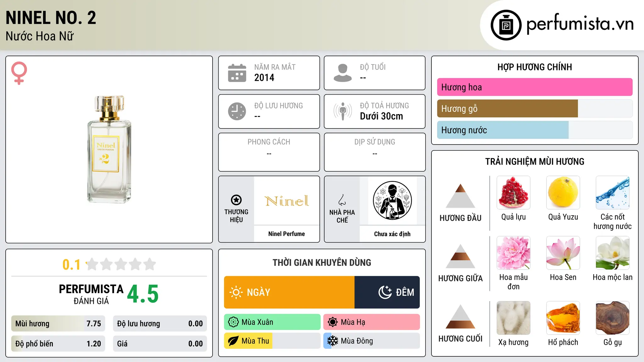The width and height of the screenshot is (644, 362).
Task: Open the Chưa xác định perfumer label
Action: click(x=392, y=234)
